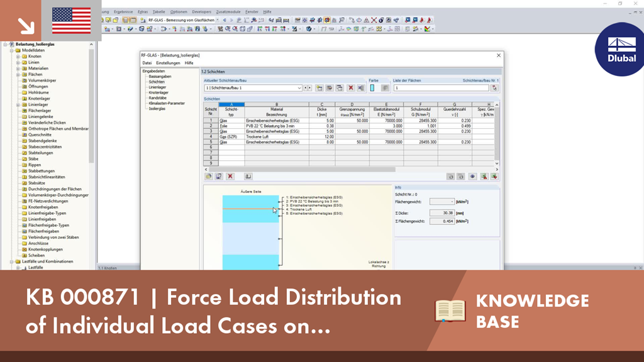Click the delete all Schichtenaufbau icon

point(360,88)
